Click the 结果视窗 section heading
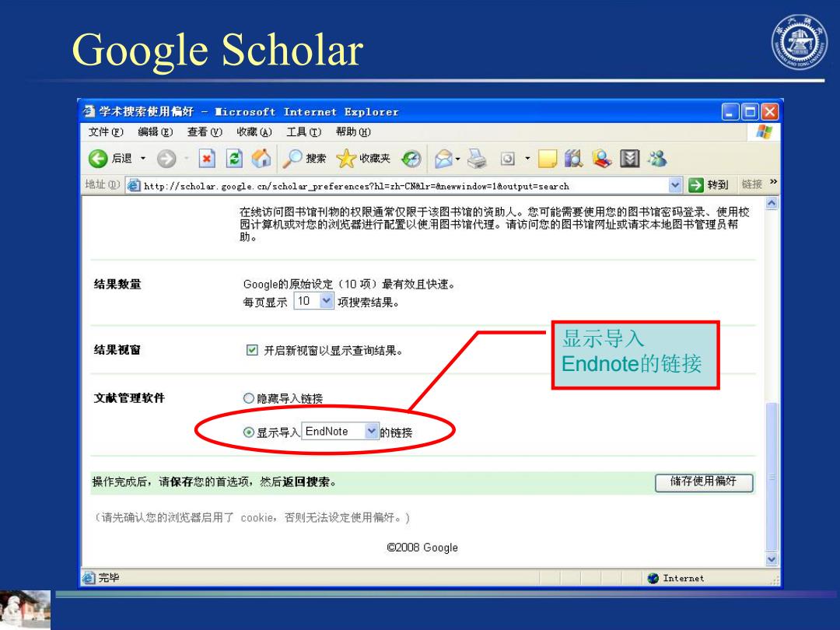This screenshot has height=630, width=840. pyautogui.click(x=117, y=350)
